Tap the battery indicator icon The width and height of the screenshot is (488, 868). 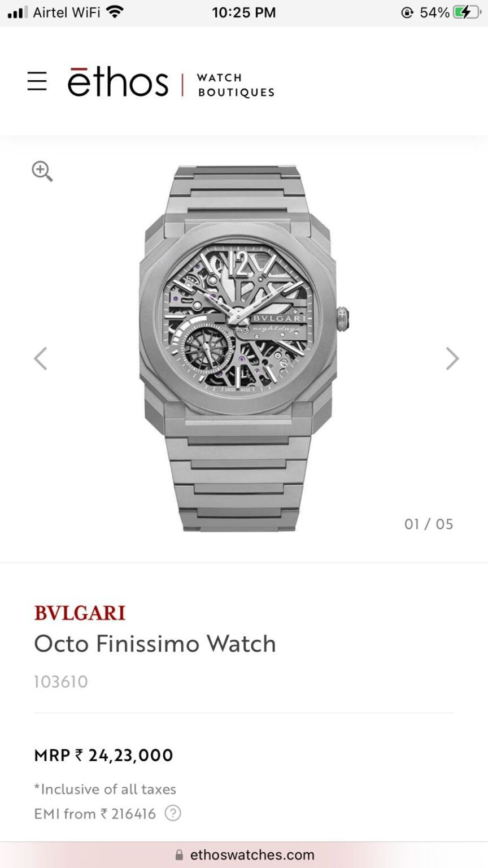[468, 12]
